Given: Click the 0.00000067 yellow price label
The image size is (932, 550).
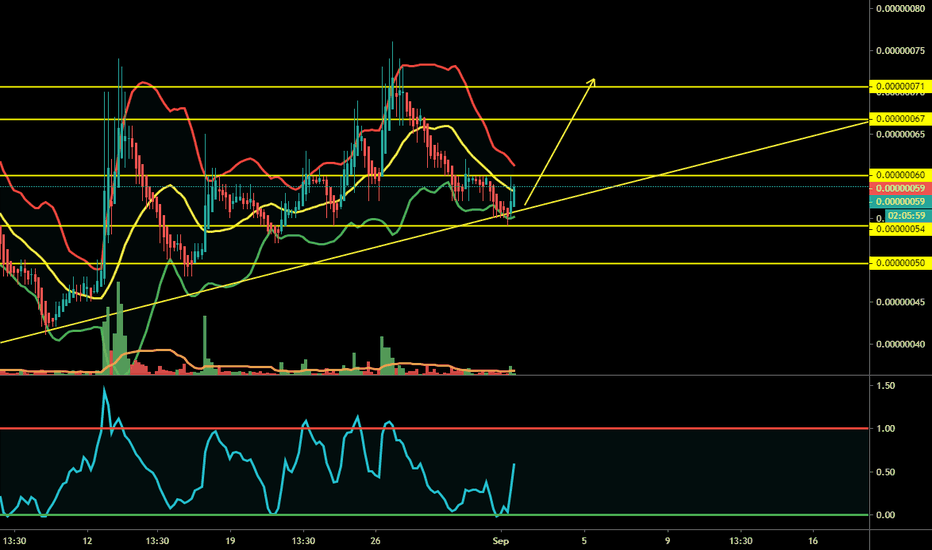Looking at the screenshot, I should (x=900, y=119).
